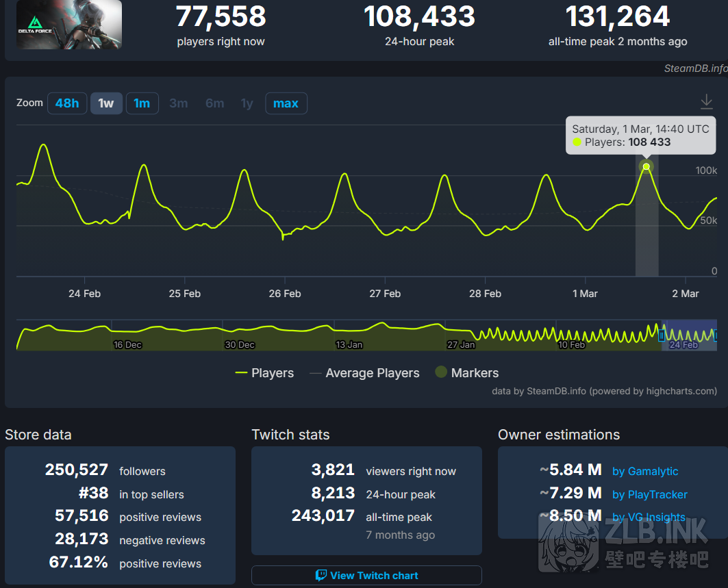The image size is (728, 588).
Task: Choose the 3m zoom option
Action: pos(179,103)
